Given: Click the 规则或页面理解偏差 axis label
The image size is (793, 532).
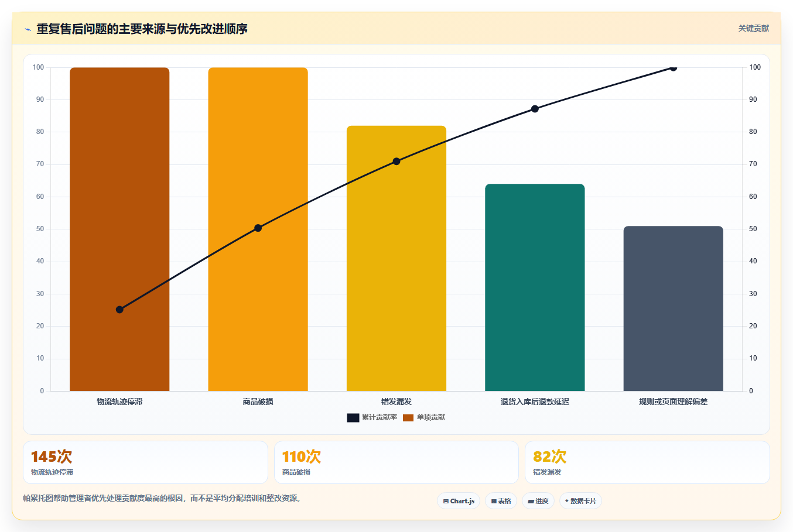Looking at the screenshot, I should point(673,401).
